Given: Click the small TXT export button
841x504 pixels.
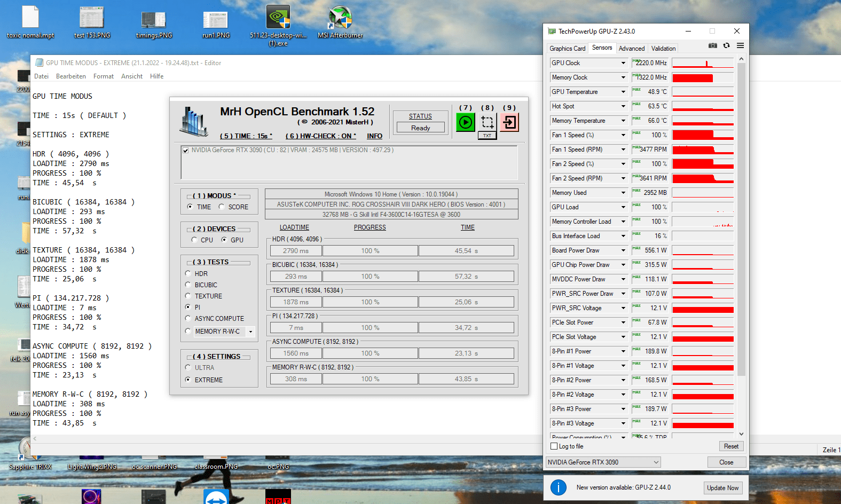Looking at the screenshot, I should coord(488,136).
